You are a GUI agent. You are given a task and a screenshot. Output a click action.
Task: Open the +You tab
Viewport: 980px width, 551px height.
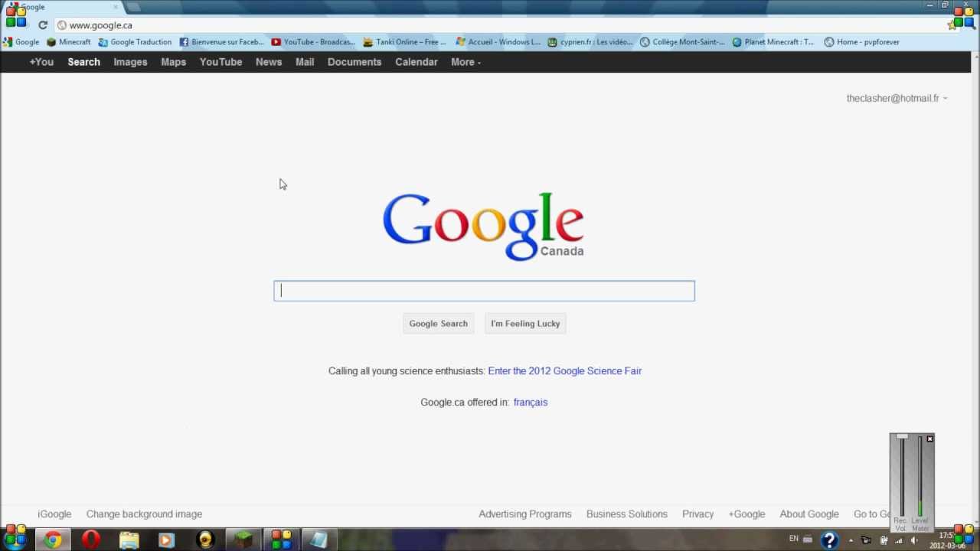[x=41, y=62]
